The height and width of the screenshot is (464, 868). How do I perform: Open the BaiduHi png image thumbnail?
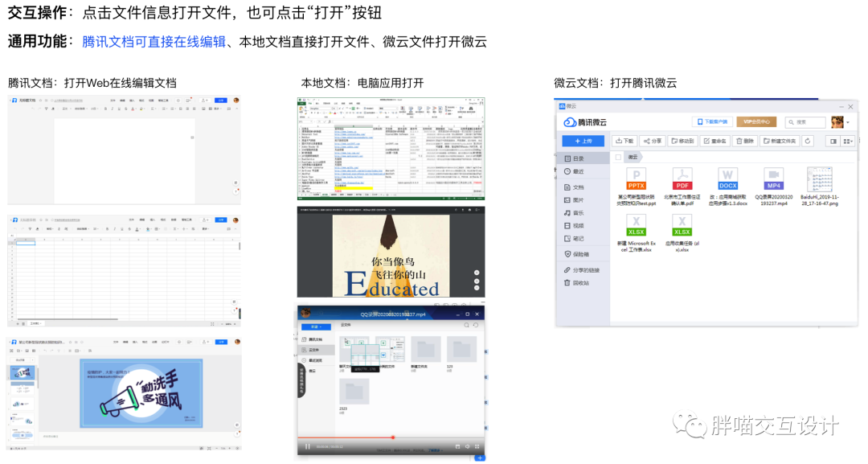[x=819, y=179]
